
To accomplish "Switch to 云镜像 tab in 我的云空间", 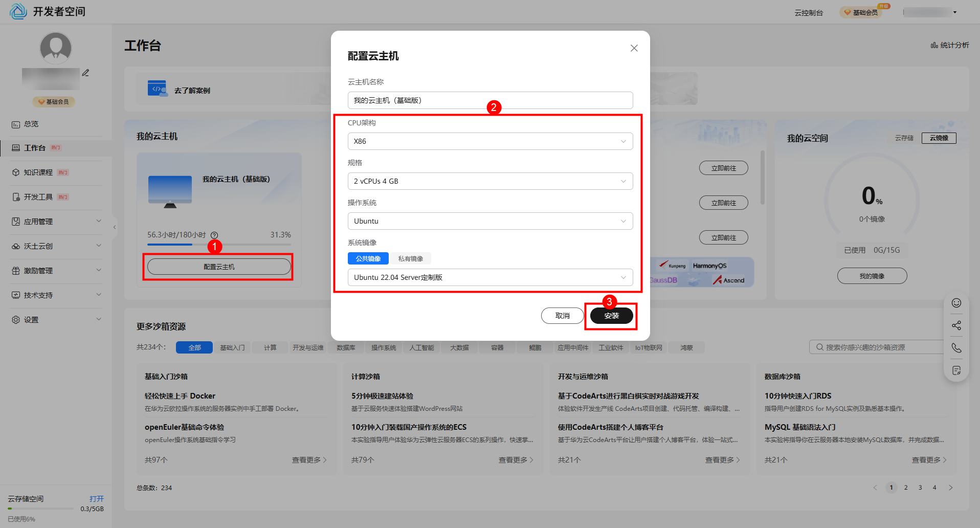I will coord(939,138).
